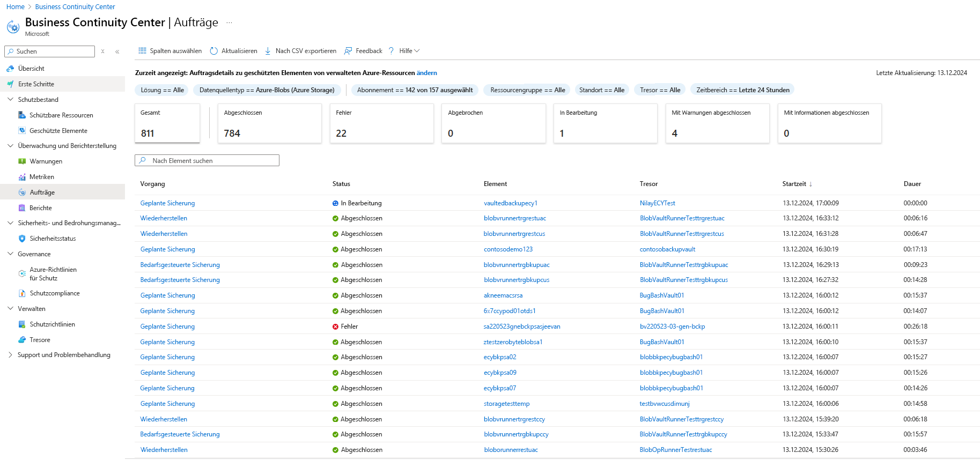Collapse Sicherheits- und Bedrohungsmanagement section
This screenshot has width=980, height=460.
coord(10,222)
